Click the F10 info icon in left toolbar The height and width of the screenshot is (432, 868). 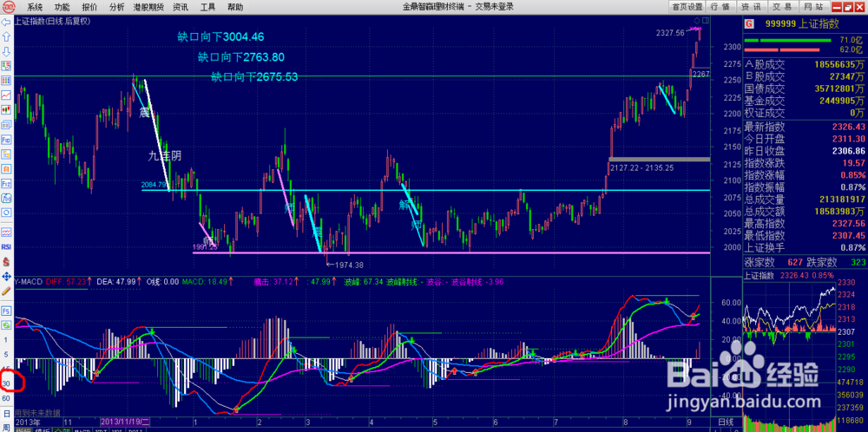pos(6,139)
